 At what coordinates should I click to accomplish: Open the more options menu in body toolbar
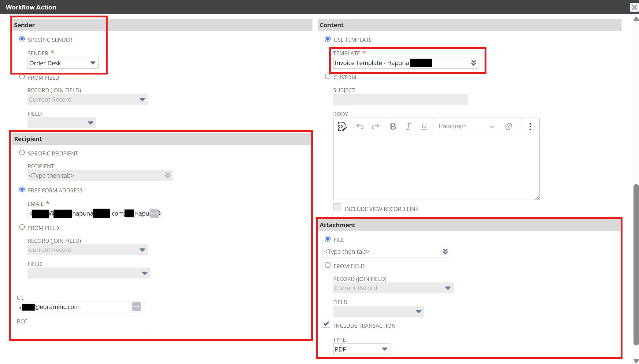(x=530, y=126)
